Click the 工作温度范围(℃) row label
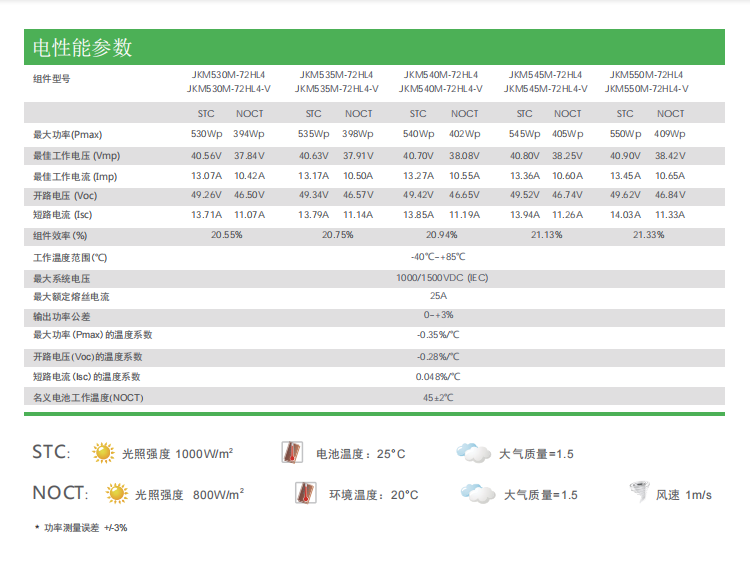Viewport: 750px width, 566px height. tap(70, 258)
